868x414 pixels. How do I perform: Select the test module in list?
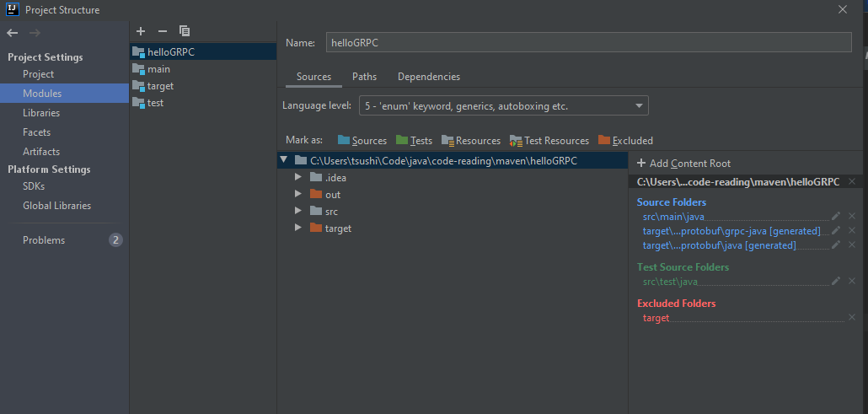coord(203,103)
